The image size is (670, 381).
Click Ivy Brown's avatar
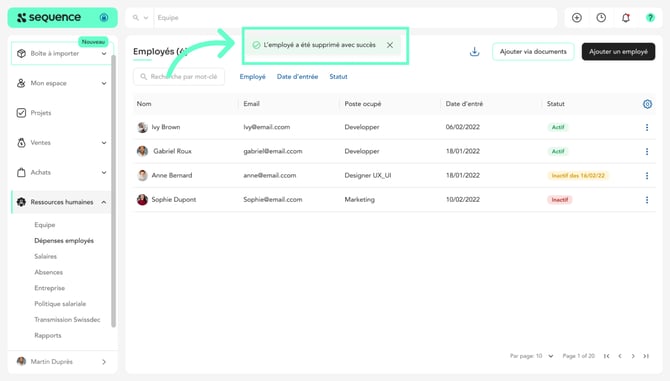coord(142,127)
